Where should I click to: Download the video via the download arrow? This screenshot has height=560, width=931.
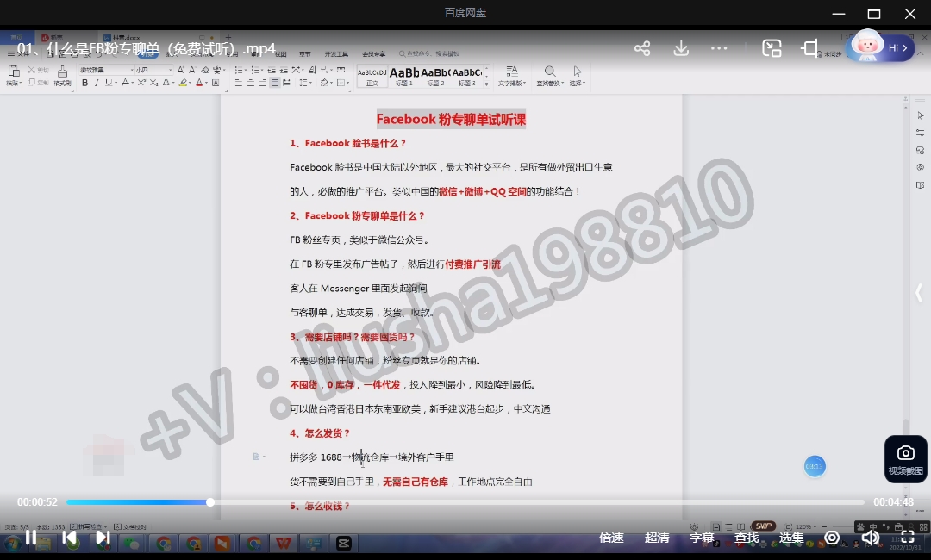point(681,48)
